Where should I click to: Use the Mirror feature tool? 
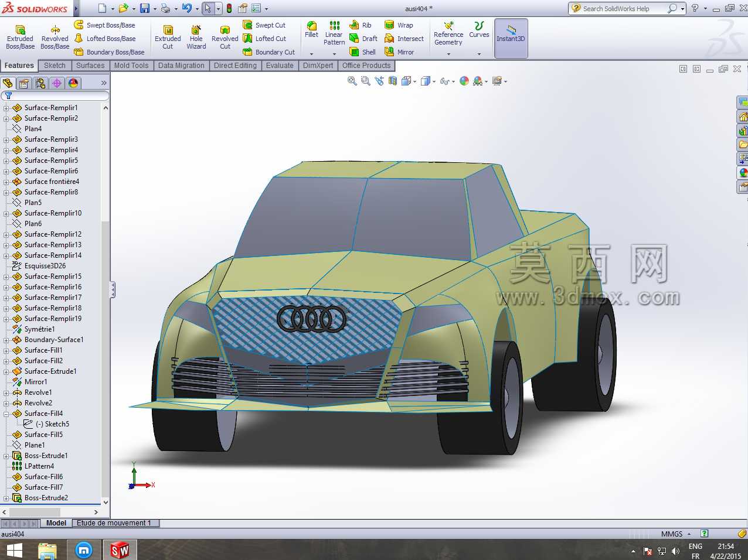pos(399,52)
